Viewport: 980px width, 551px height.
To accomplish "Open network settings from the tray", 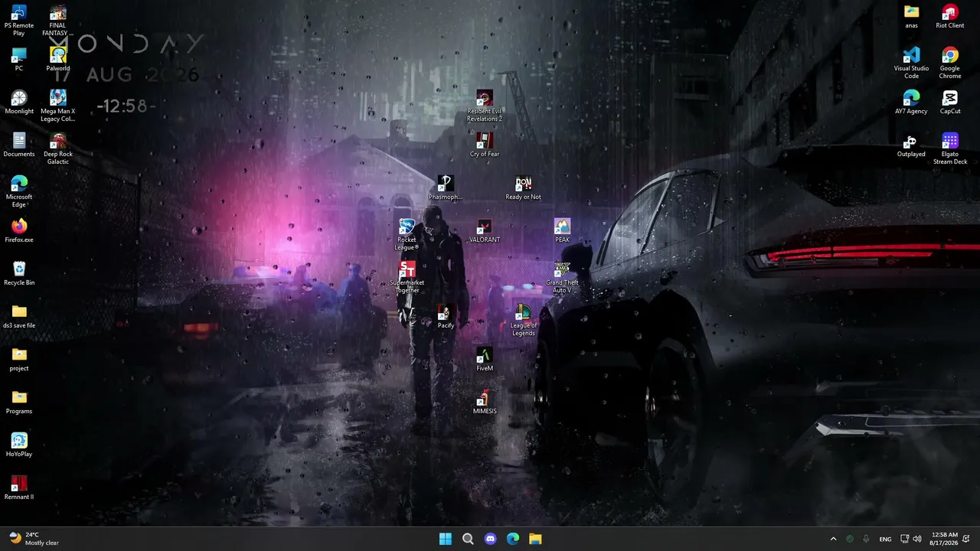I will click(x=905, y=539).
